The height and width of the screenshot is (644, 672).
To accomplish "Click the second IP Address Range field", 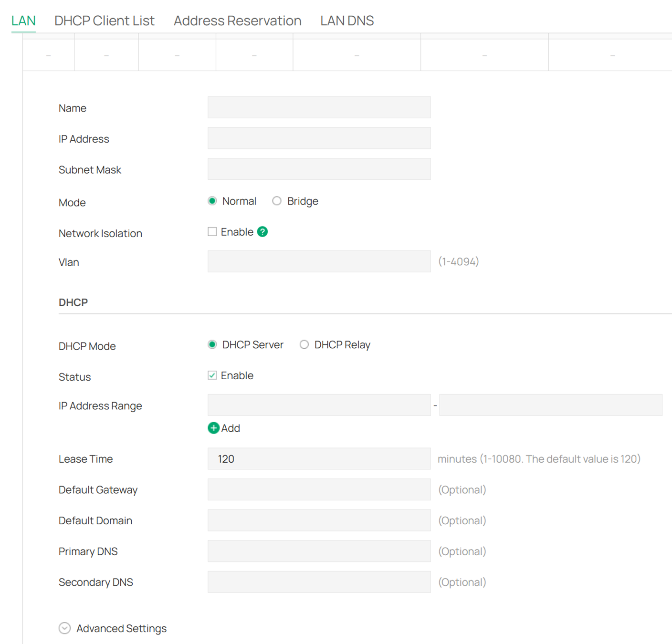I will coord(550,405).
